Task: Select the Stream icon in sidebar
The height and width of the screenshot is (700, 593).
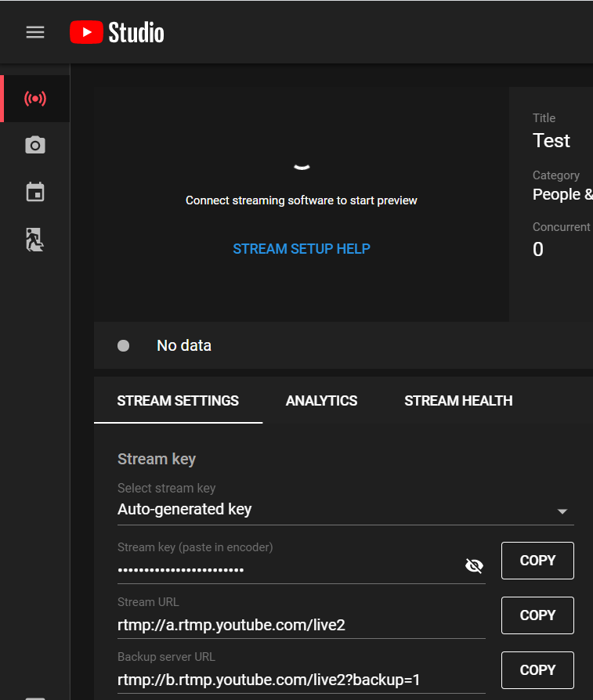Action: pos(35,99)
